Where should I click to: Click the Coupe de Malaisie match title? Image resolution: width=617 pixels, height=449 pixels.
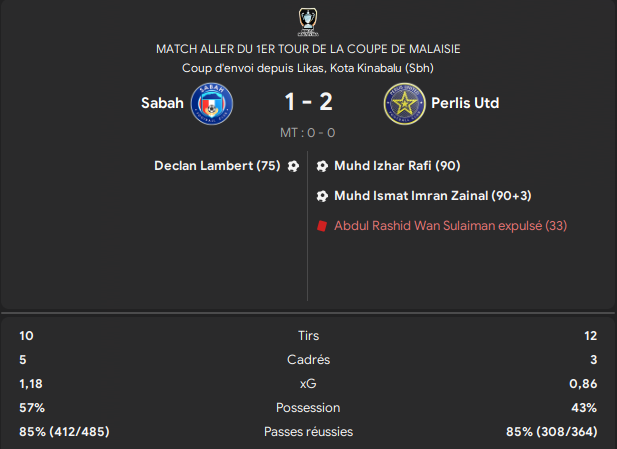308,49
